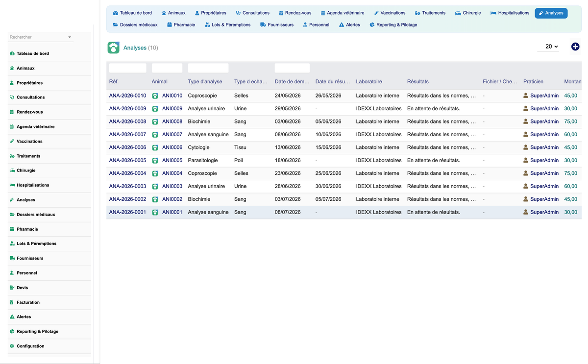Click the Cytologie cell
Screen dimensions: 588x364
[198, 147]
